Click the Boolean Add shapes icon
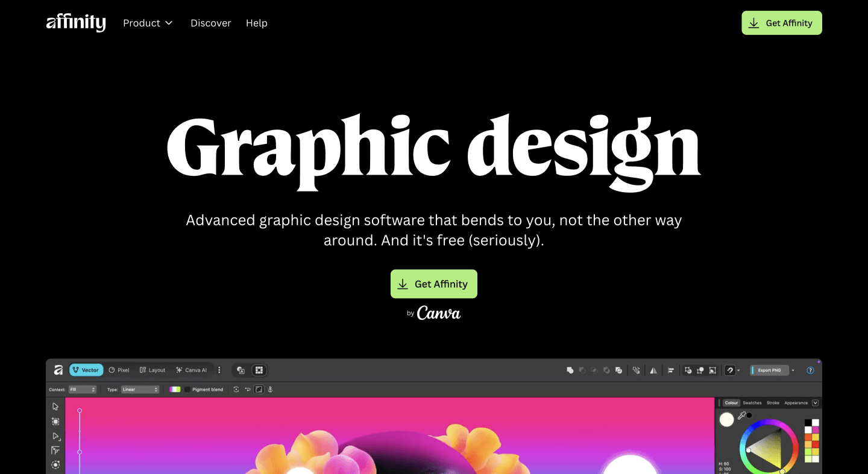This screenshot has height=474, width=868. (x=570, y=370)
